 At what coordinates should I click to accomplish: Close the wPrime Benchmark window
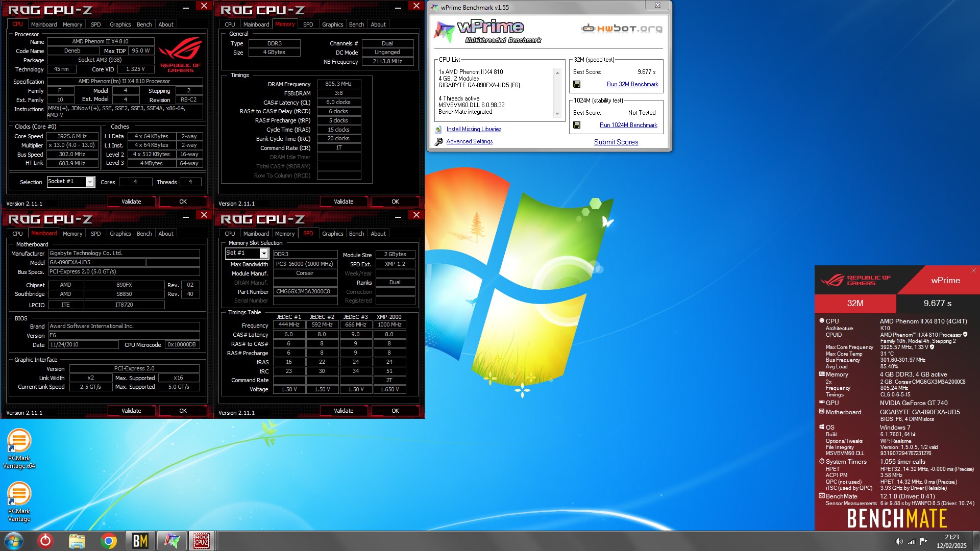point(657,6)
